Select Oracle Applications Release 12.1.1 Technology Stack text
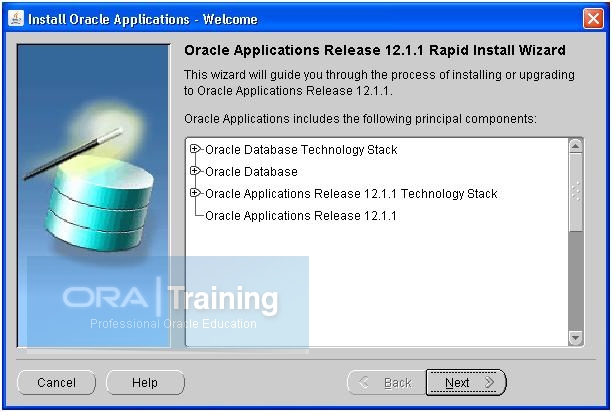The width and height of the screenshot is (612, 412). [x=351, y=194]
